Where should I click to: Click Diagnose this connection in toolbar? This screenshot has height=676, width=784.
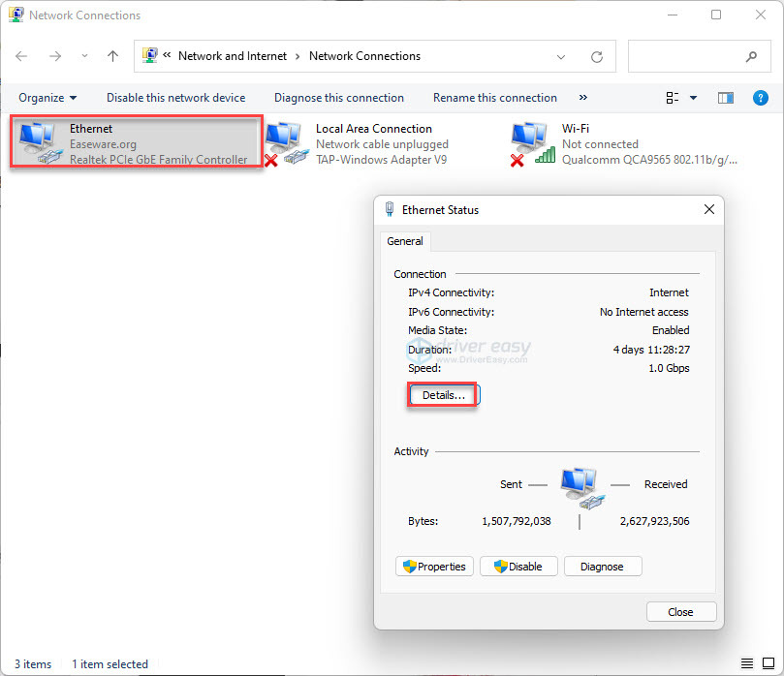tap(338, 98)
